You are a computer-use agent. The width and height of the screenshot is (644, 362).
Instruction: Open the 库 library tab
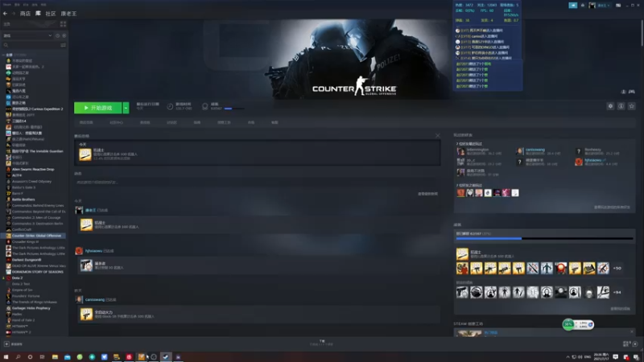point(38,14)
